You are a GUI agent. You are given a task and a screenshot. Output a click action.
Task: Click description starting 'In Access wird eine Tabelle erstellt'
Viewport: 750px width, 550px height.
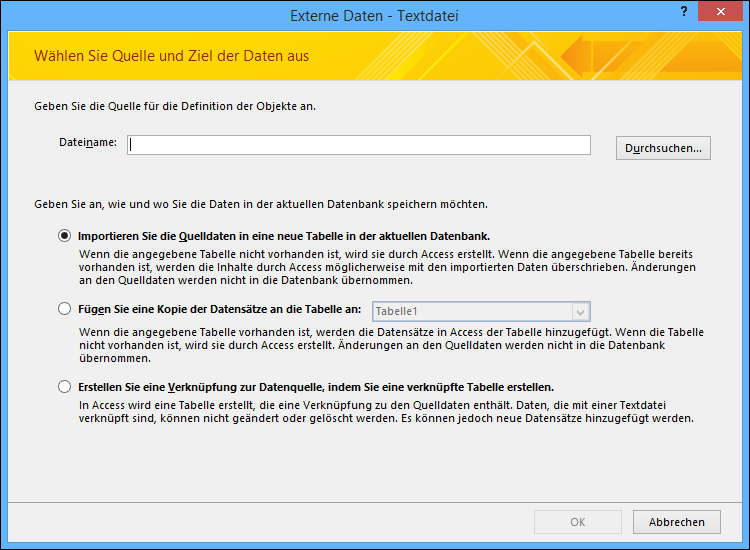click(x=386, y=412)
